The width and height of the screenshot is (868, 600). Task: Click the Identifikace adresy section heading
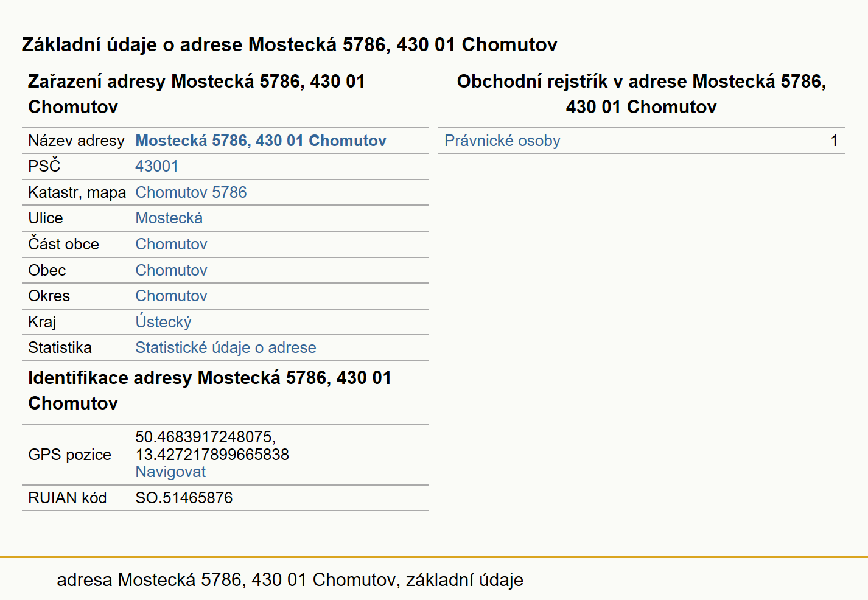coord(209,390)
